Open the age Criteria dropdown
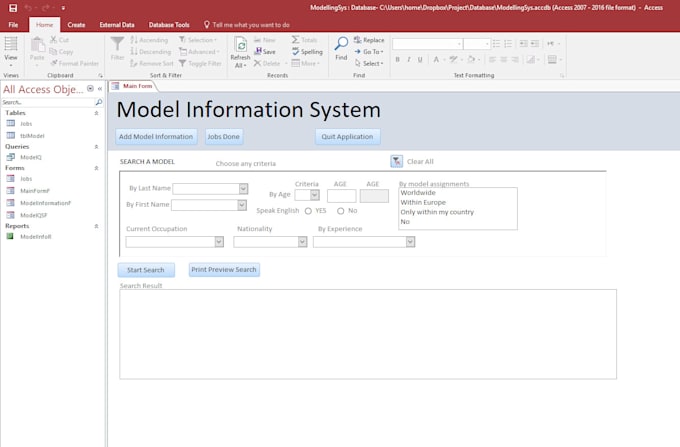 pos(315,195)
